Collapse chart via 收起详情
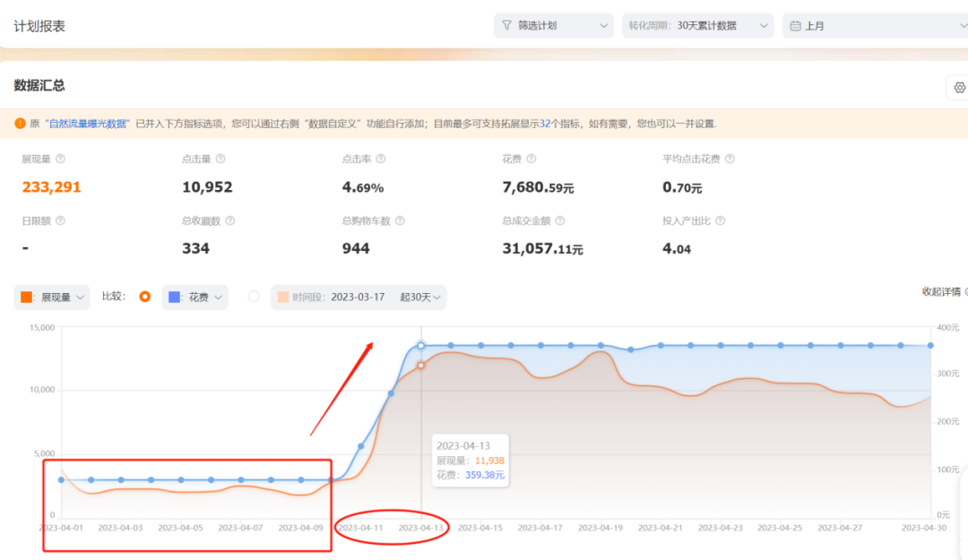968x560 pixels. click(941, 291)
